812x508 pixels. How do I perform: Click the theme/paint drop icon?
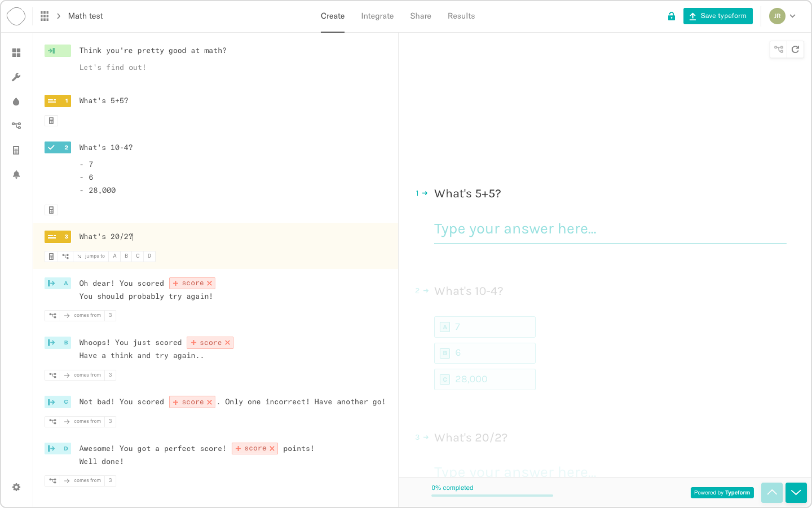16,101
